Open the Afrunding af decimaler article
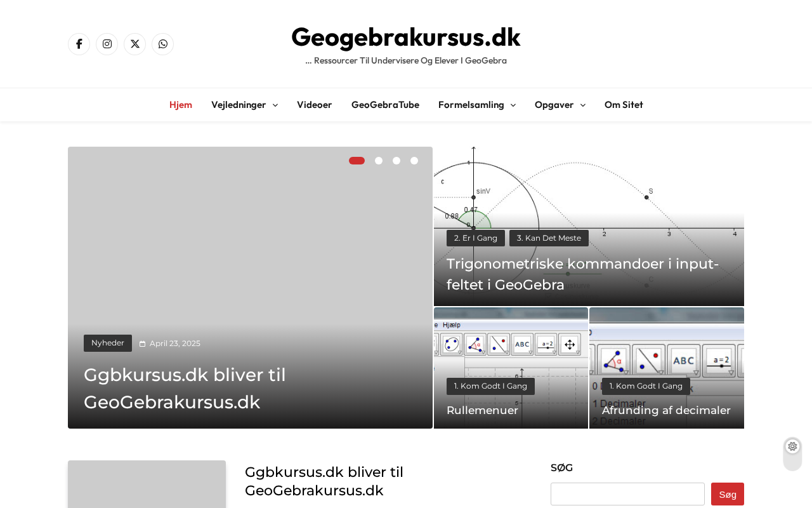 click(x=666, y=410)
